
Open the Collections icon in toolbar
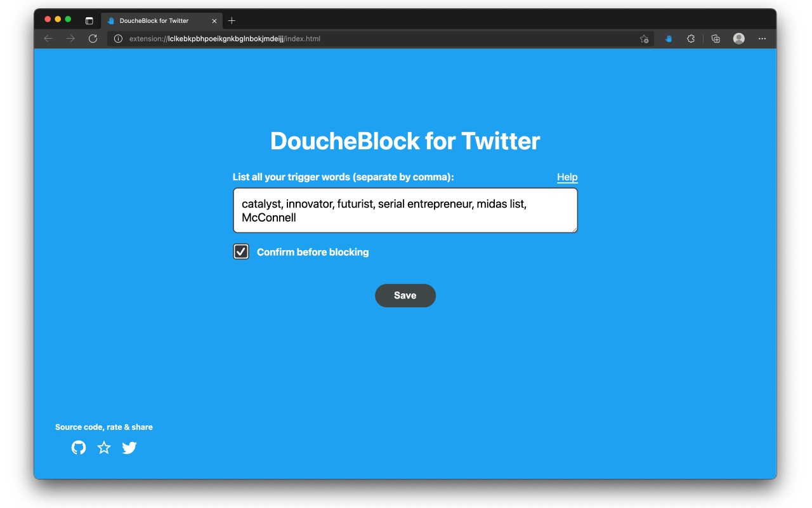(716, 39)
